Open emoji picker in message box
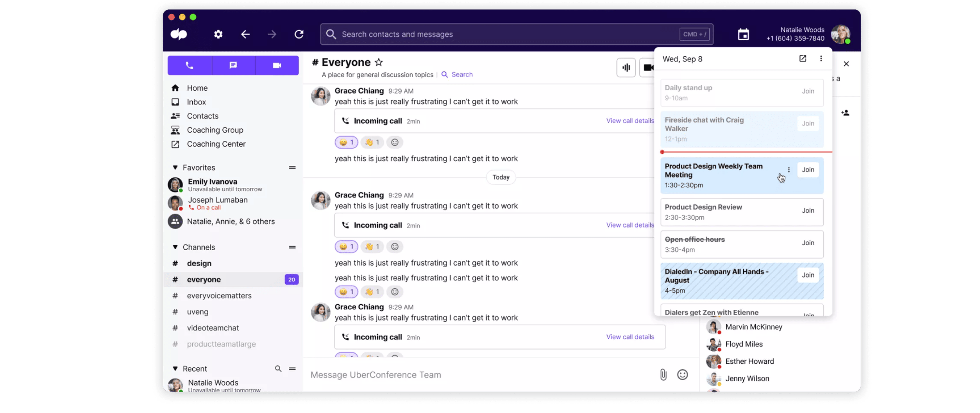Screen dimensions: 980x413 (682, 375)
